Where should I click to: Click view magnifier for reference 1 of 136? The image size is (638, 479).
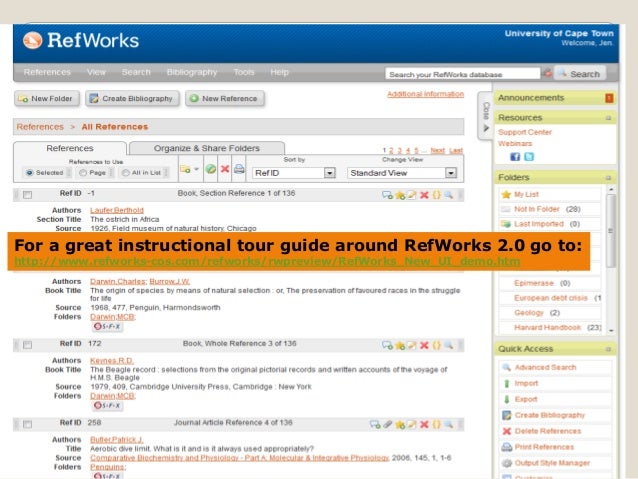pos(448,195)
